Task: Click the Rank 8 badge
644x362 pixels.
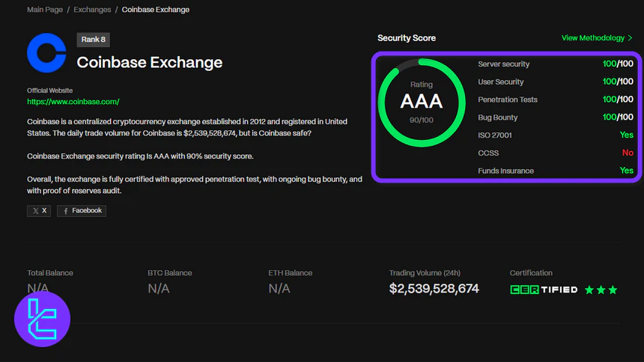Action: [x=94, y=40]
